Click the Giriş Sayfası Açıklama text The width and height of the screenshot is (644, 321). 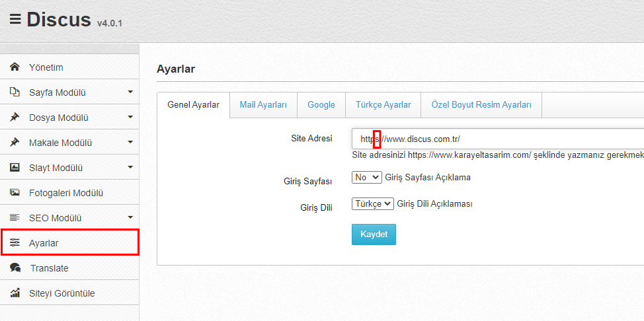(x=428, y=178)
